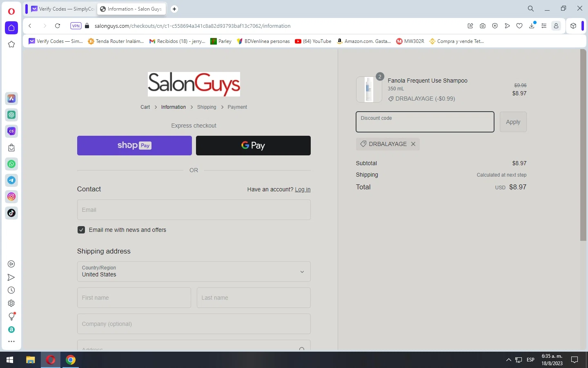The height and width of the screenshot is (368, 588).
Task: Click Fanola shampoo product thumbnail
Action: coord(369,89)
